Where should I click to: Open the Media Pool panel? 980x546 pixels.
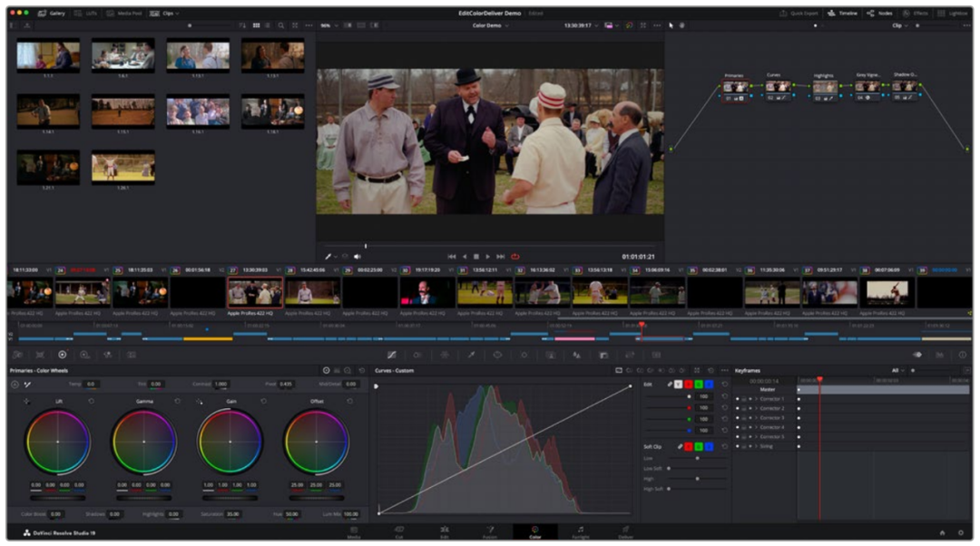coord(124,13)
